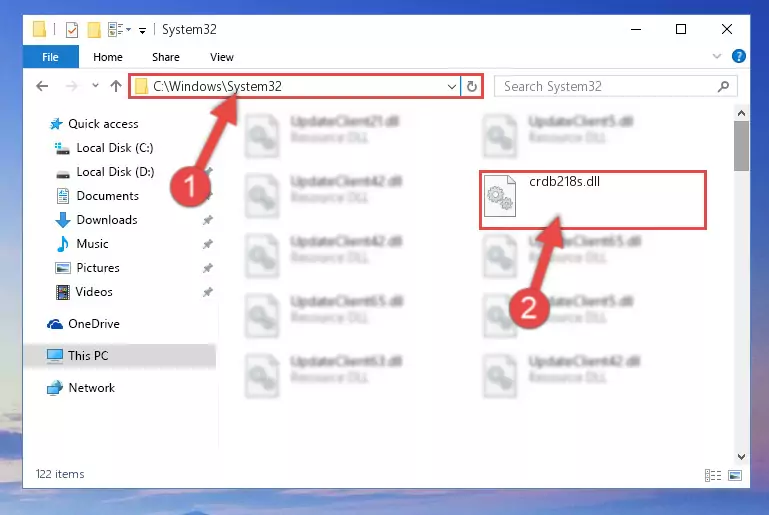Click the pin icon beside Videos

click(x=208, y=292)
